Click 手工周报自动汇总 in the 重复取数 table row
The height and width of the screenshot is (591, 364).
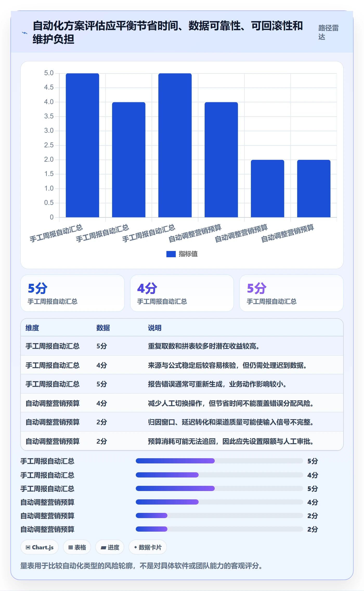(53, 346)
